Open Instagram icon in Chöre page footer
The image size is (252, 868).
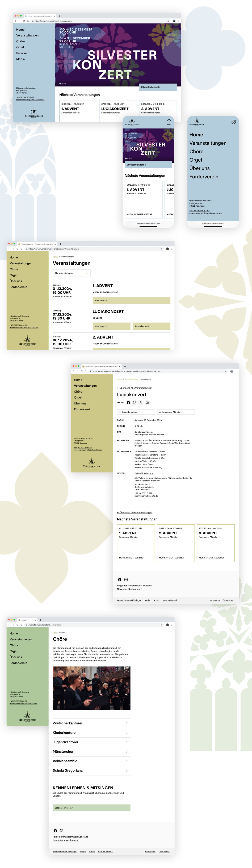point(62,831)
